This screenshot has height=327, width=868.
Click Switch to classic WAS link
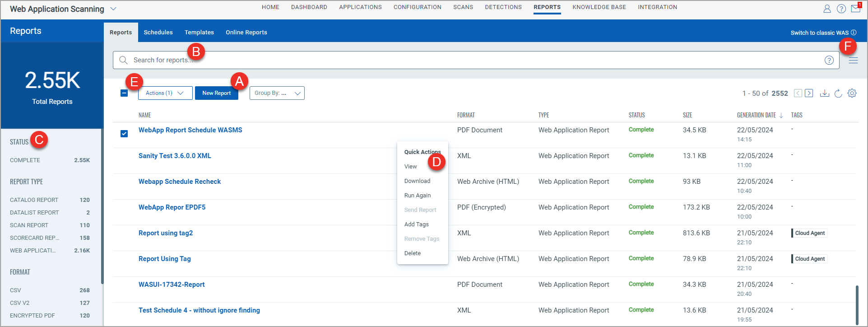[819, 33]
